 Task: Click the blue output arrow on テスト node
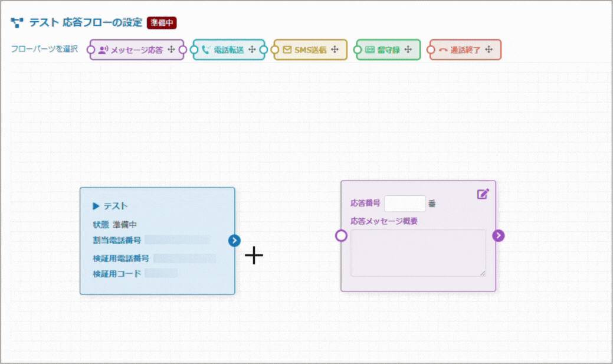tap(234, 241)
